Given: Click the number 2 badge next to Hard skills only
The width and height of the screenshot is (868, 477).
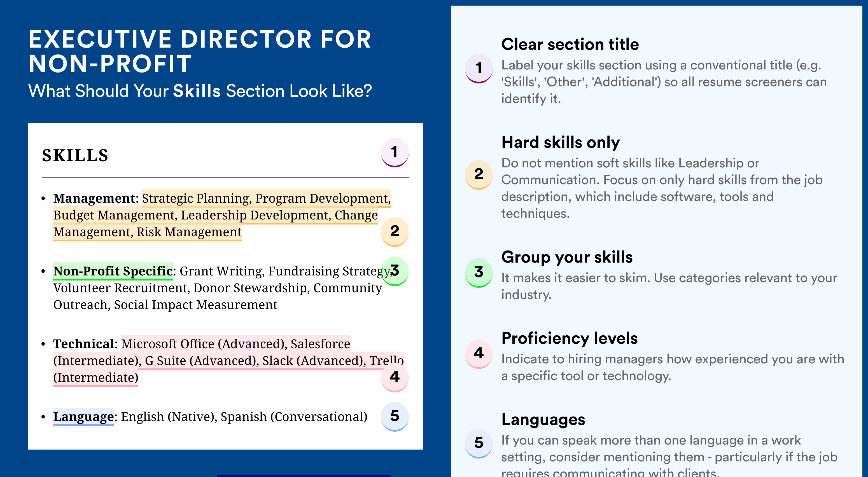Looking at the screenshot, I should click(x=479, y=175).
